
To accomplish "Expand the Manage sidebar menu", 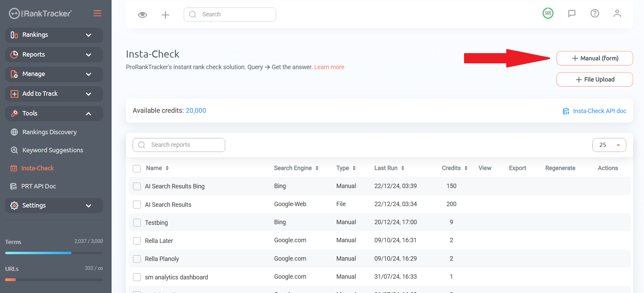I will tap(54, 74).
